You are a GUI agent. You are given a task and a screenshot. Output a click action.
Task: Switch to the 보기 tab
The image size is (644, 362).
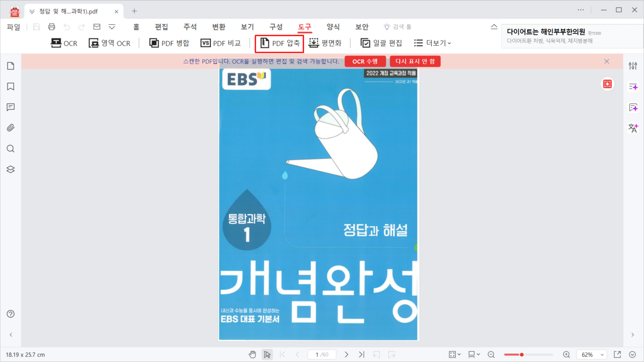pyautogui.click(x=247, y=27)
